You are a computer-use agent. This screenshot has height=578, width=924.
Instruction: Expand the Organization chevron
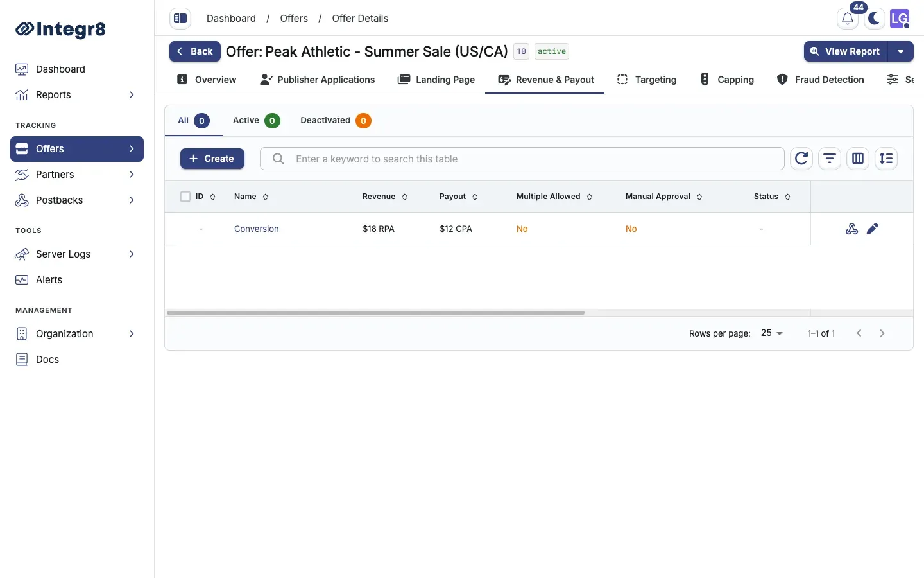pos(132,334)
